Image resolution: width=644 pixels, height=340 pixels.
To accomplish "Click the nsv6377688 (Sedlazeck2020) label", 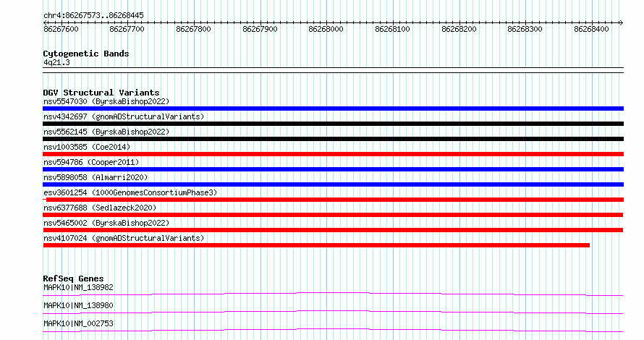I will pyautogui.click(x=100, y=208).
